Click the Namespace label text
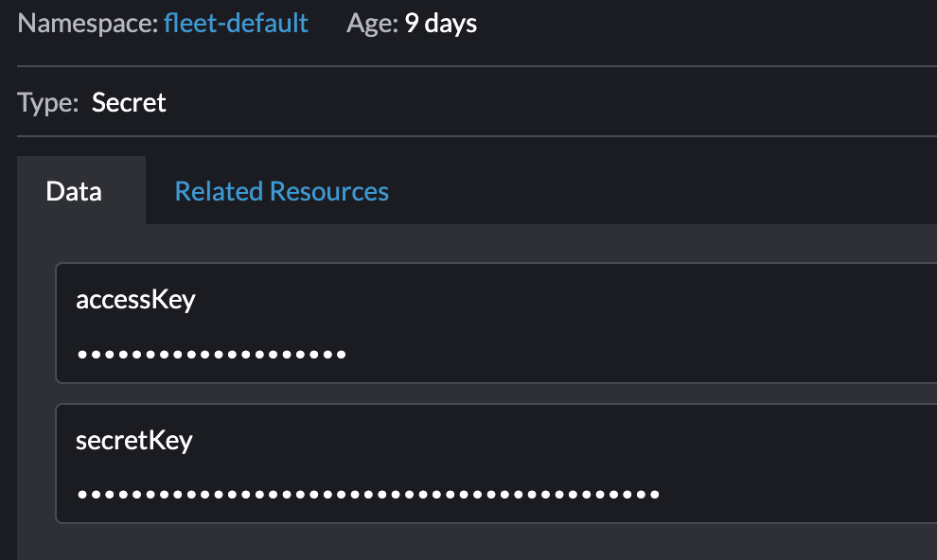This screenshot has width=937, height=560. click(x=74, y=23)
